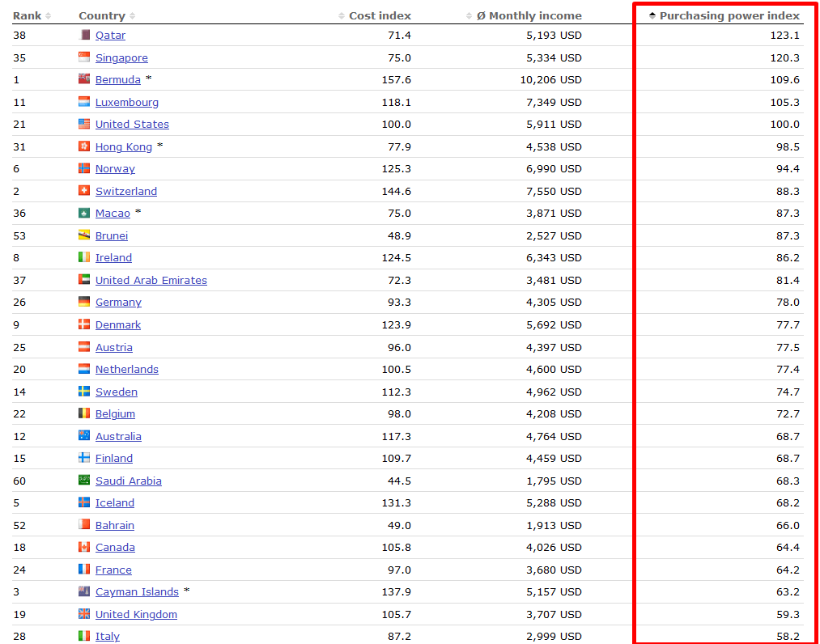Open the France country link
The height and width of the screenshot is (644, 820).
tap(113, 570)
